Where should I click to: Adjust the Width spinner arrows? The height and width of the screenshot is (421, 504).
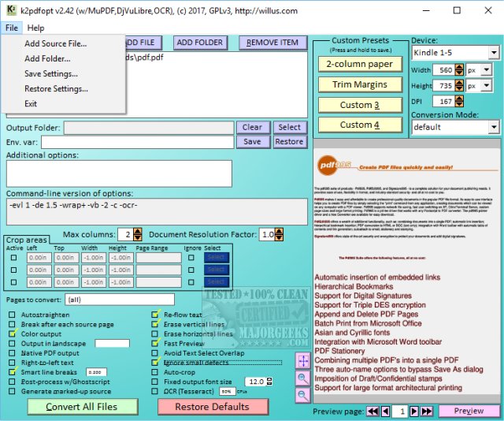(x=460, y=70)
